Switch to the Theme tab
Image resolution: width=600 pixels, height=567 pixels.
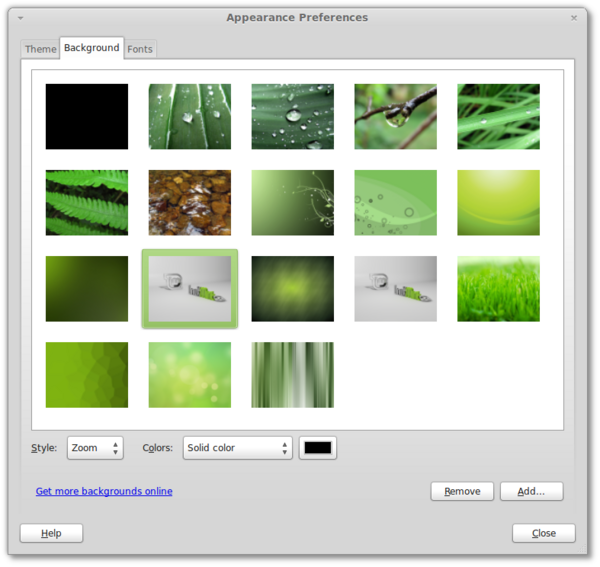point(41,49)
